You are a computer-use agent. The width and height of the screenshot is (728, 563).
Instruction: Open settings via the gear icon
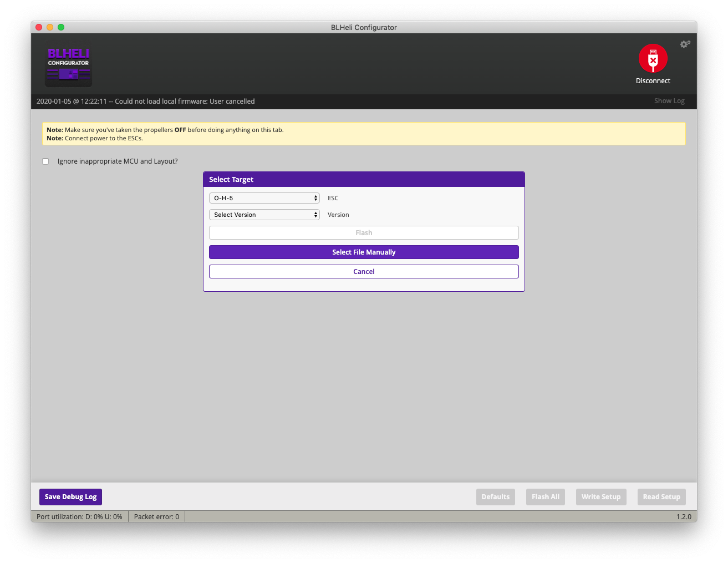685,44
